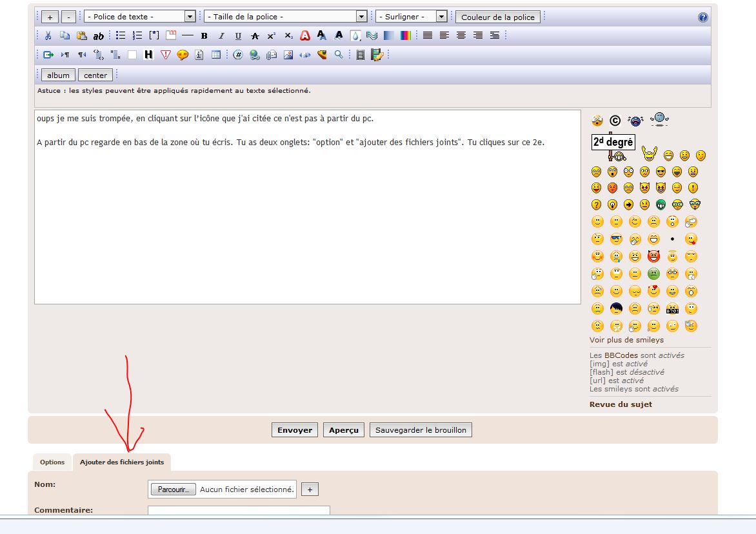Click the bold H heading icon
The height and width of the screenshot is (534, 756).
pyautogui.click(x=148, y=55)
